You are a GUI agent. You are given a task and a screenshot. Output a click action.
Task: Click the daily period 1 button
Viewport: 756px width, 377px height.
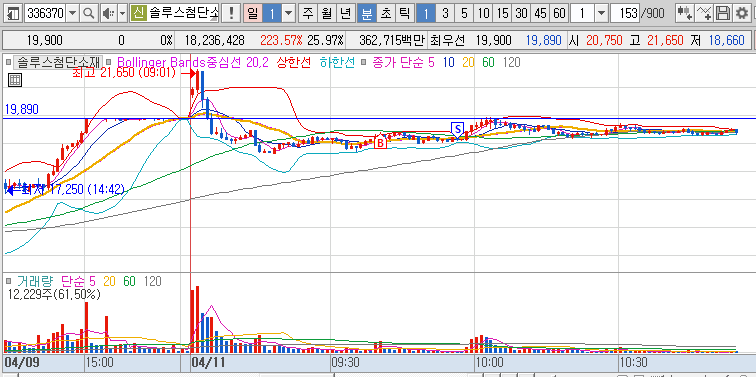click(272, 13)
